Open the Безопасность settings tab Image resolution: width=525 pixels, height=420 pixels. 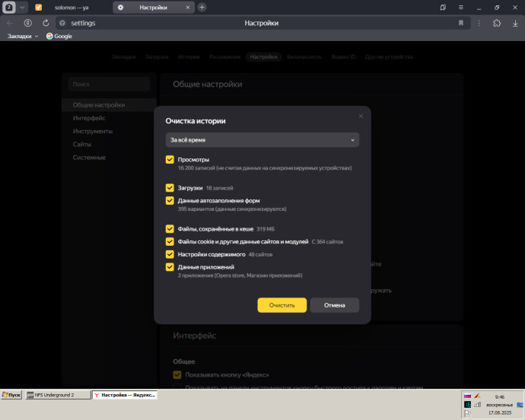[304, 57]
